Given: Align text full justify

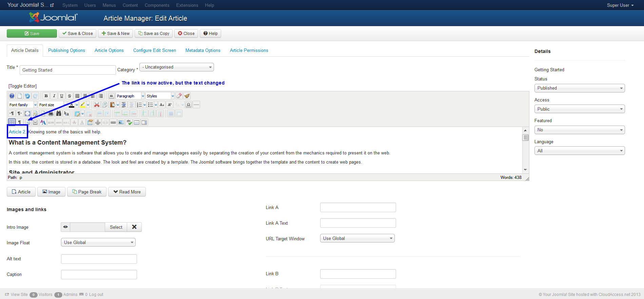Looking at the screenshot, I should tap(77, 96).
